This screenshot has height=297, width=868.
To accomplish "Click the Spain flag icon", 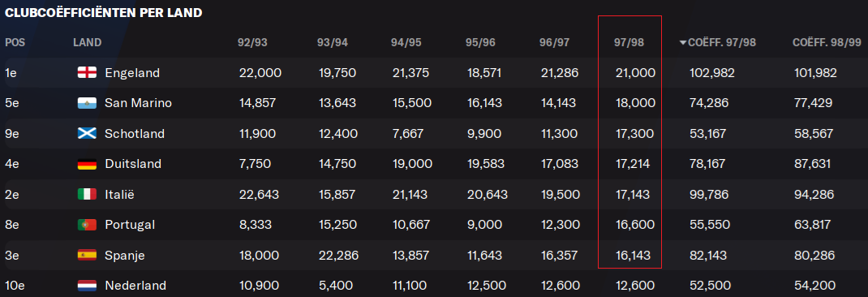I will coord(88,256).
